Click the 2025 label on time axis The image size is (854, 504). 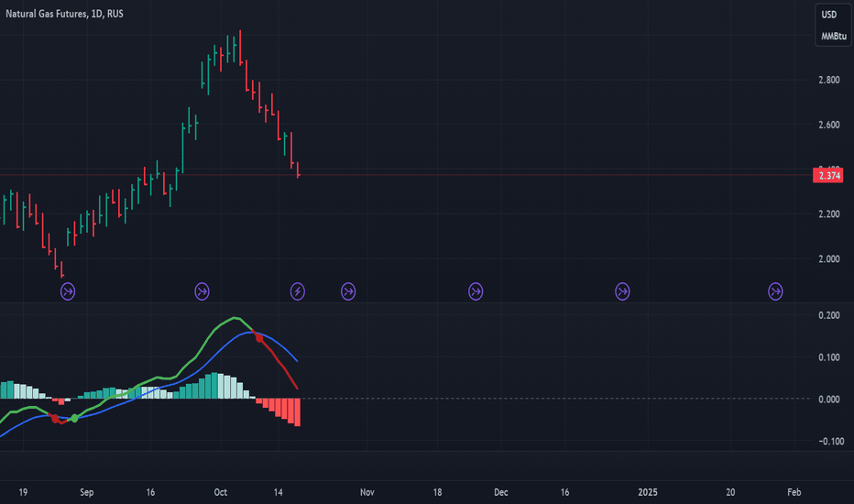pyautogui.click(x=648, y=492)
